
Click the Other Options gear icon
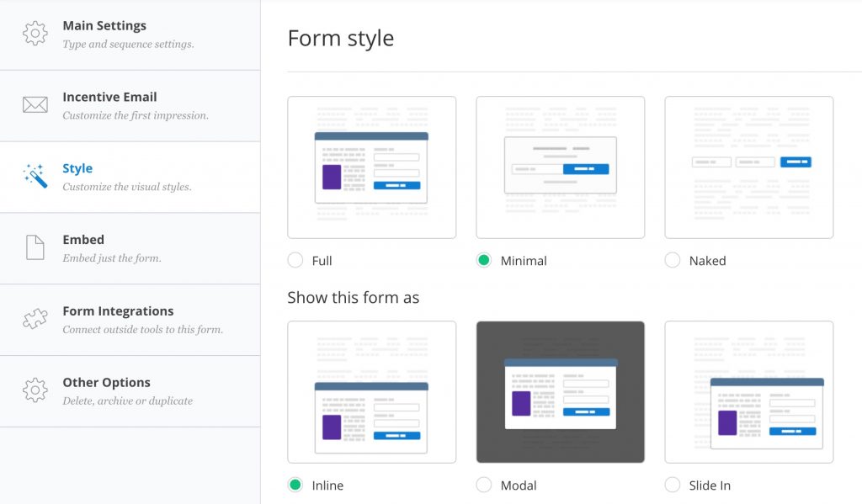[x=35, y=390]
